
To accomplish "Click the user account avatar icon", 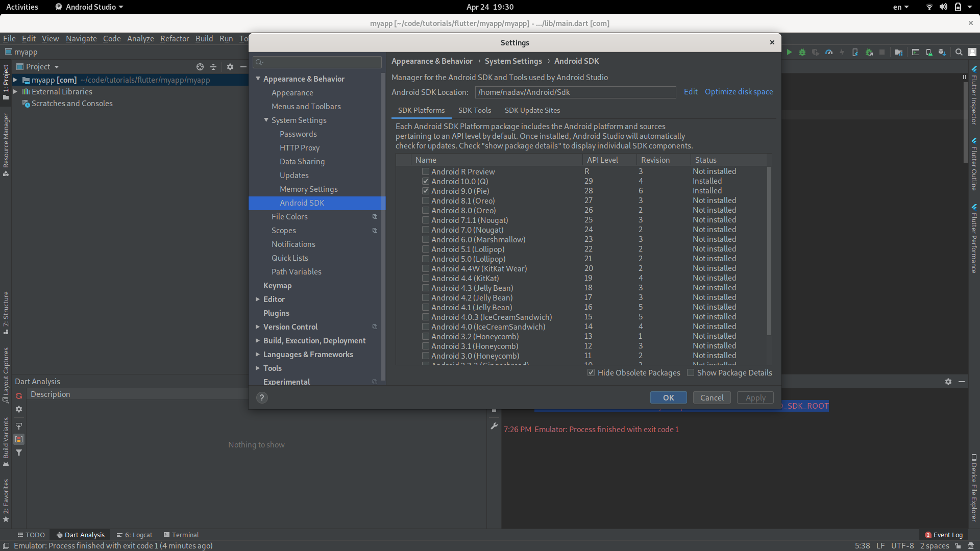I will pos(972,52).
